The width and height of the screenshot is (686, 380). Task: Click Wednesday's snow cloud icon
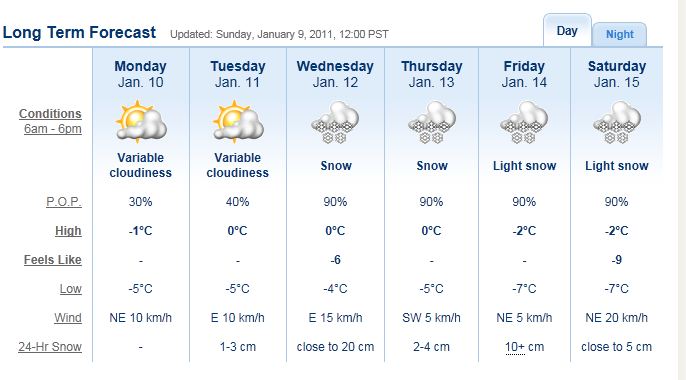(335, 122)
